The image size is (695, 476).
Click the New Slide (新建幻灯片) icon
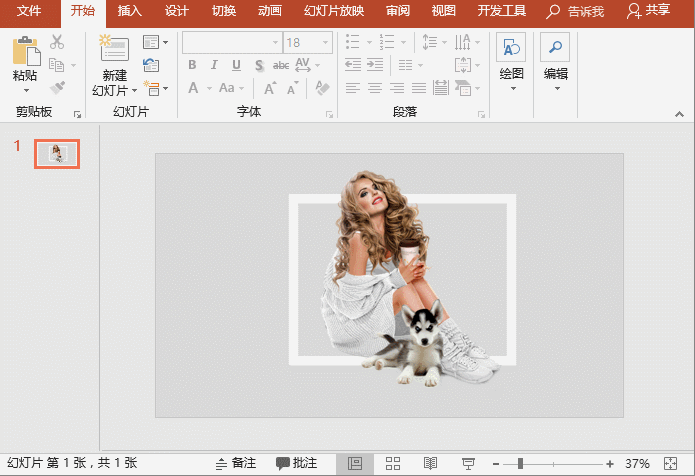(x=114, y=50)
